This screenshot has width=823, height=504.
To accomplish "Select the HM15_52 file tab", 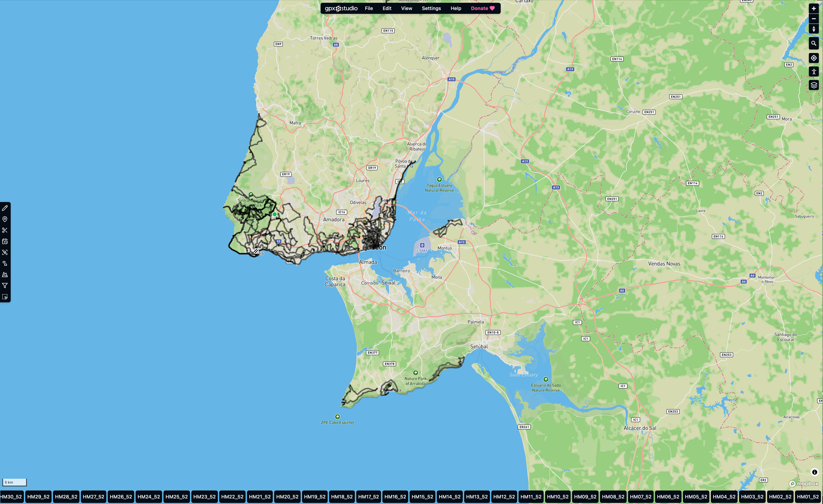I will click(422, 497).
